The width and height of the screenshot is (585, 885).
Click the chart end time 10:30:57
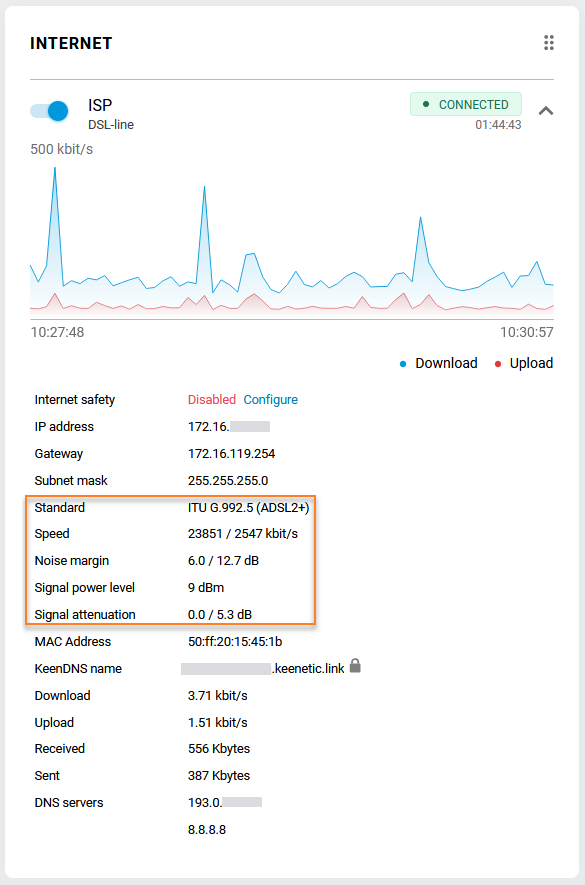point(526,332)
